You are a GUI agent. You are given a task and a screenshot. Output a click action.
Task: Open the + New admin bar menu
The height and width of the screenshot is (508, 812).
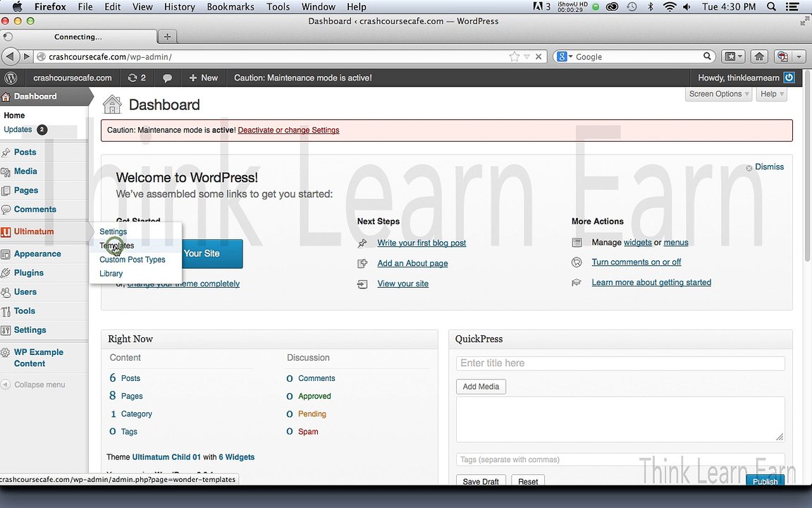click(204, 78)
